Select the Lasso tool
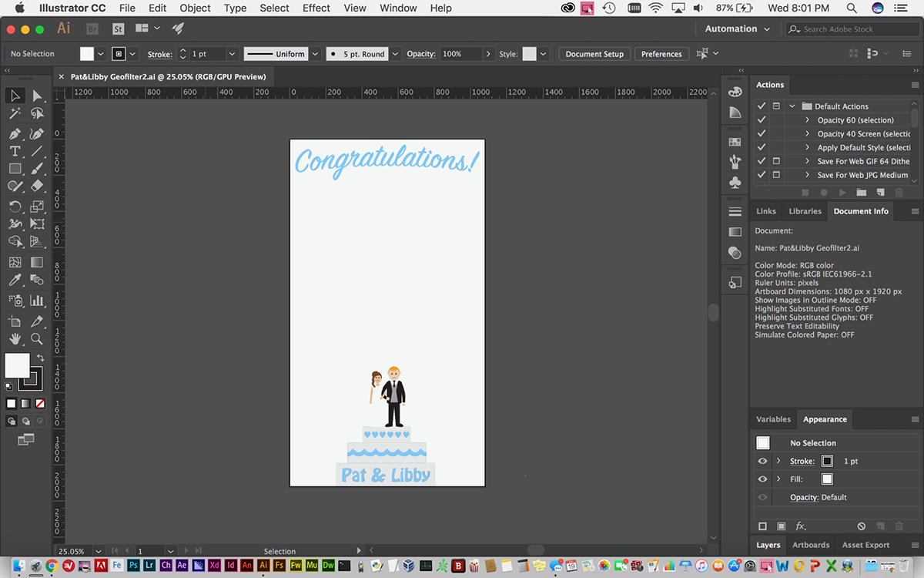 (x=37, y=114)
